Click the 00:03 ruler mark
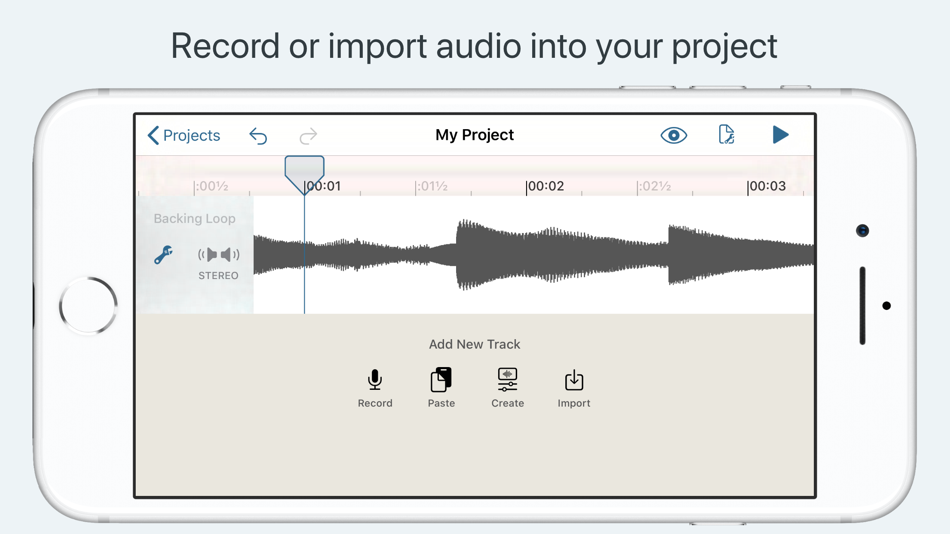Screen dimensions: 950x534 (766, 186)
